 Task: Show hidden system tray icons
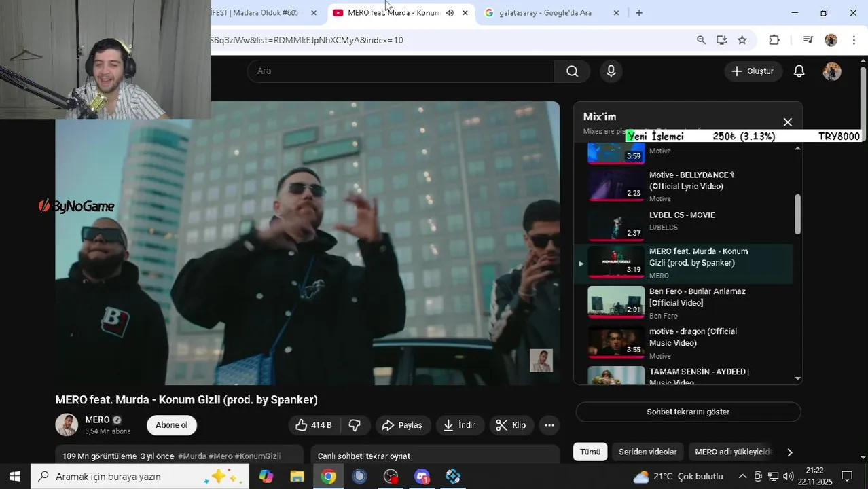coord(742,477)
